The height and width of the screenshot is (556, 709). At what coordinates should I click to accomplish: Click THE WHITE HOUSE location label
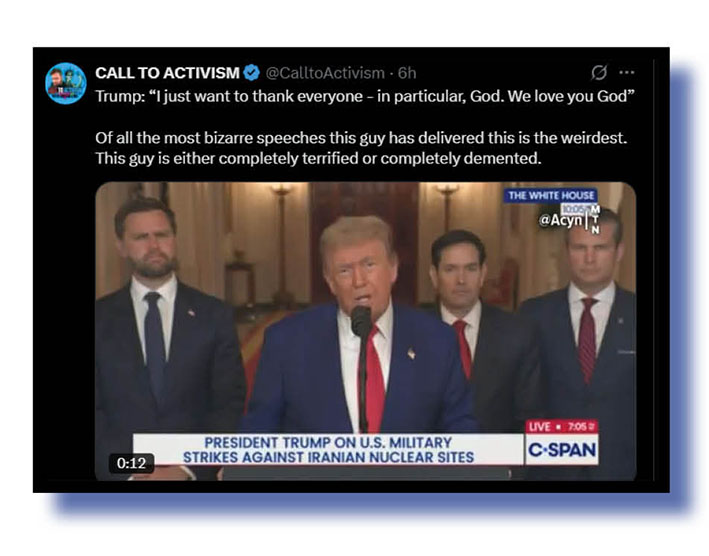(x=551, y=196)
